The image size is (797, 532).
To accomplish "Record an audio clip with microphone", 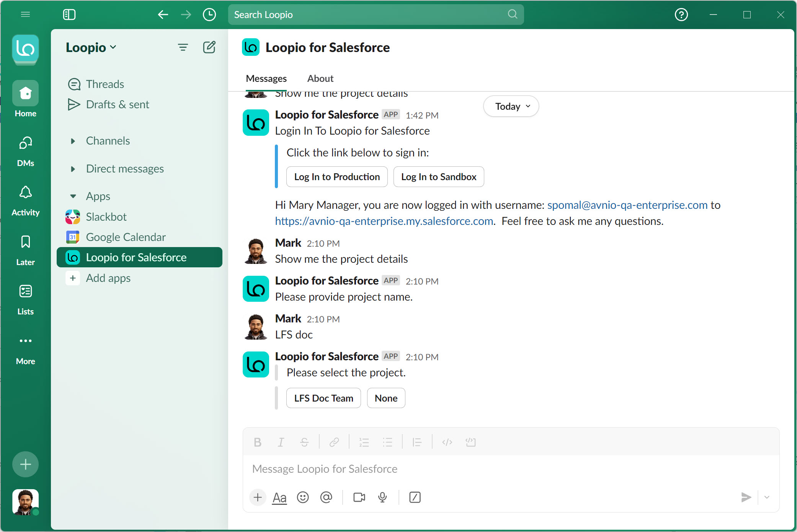I will 382,497.
